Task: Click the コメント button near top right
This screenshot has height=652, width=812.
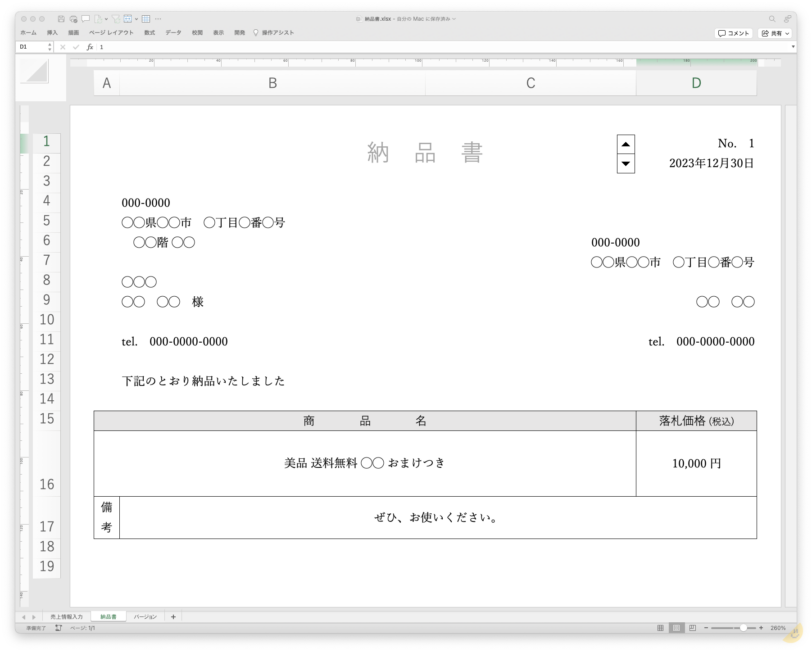Action: tap(733, 33)
